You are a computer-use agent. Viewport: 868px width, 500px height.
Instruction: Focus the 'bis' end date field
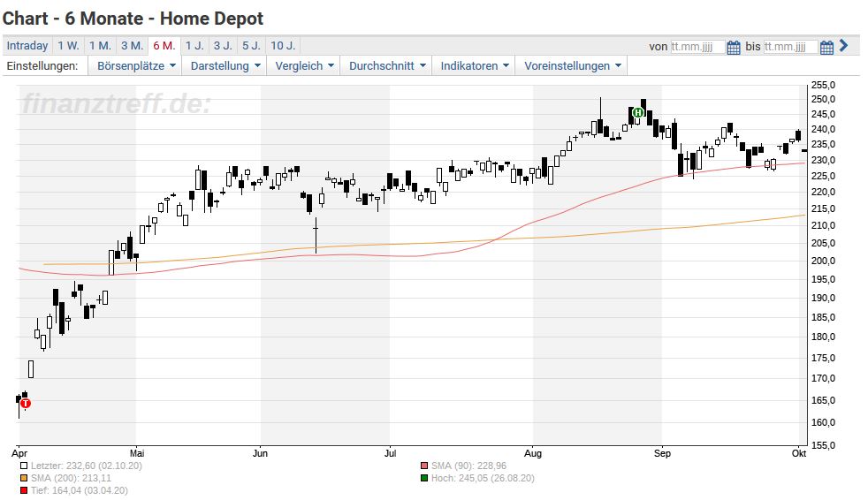[x=790, y=47]
